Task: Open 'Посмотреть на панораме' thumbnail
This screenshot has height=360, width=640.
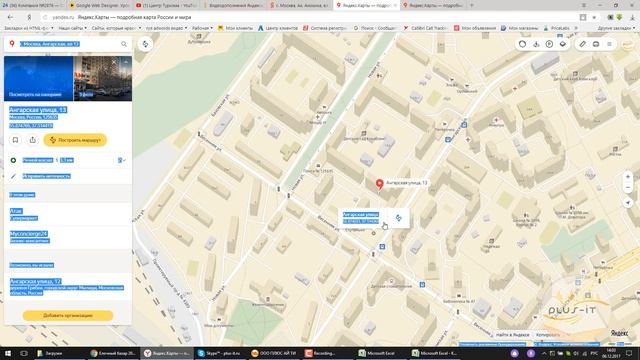Action: (x=38, y=78)
